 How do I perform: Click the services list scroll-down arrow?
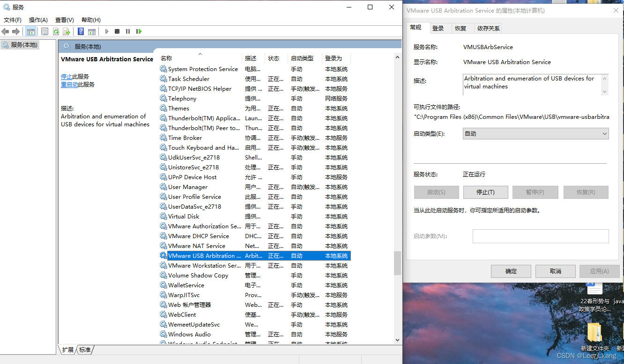point(397,340)
